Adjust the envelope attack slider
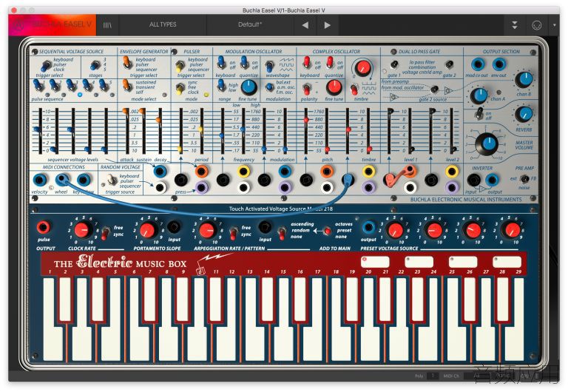This screenshot has height=392, width=568. tap(126, 131)
